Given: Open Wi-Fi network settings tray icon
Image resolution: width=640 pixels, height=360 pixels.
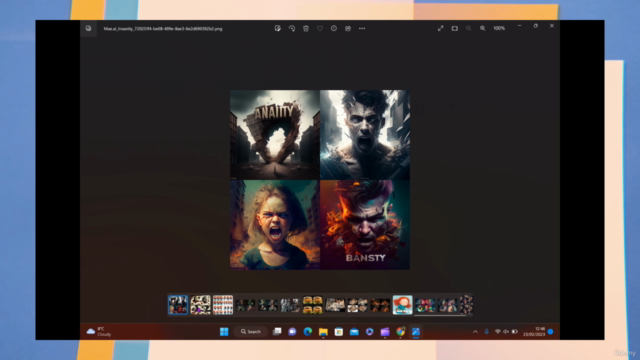Looking at the screenshot, I should tap(498, 332).
